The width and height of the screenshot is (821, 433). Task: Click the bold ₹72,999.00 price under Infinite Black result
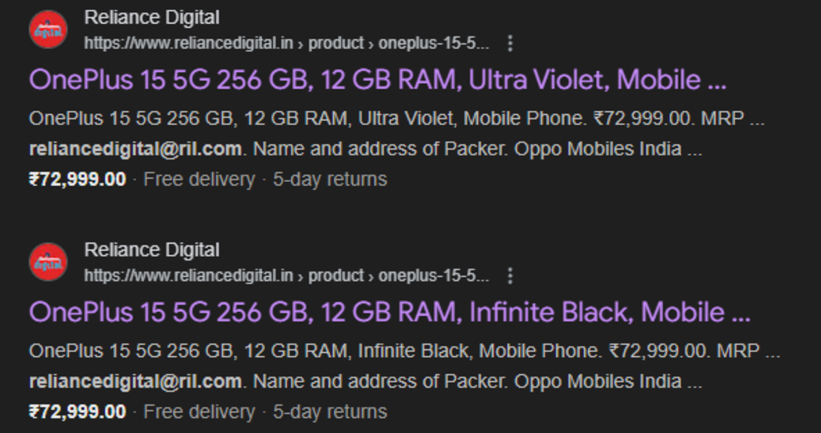pos(78,412)
